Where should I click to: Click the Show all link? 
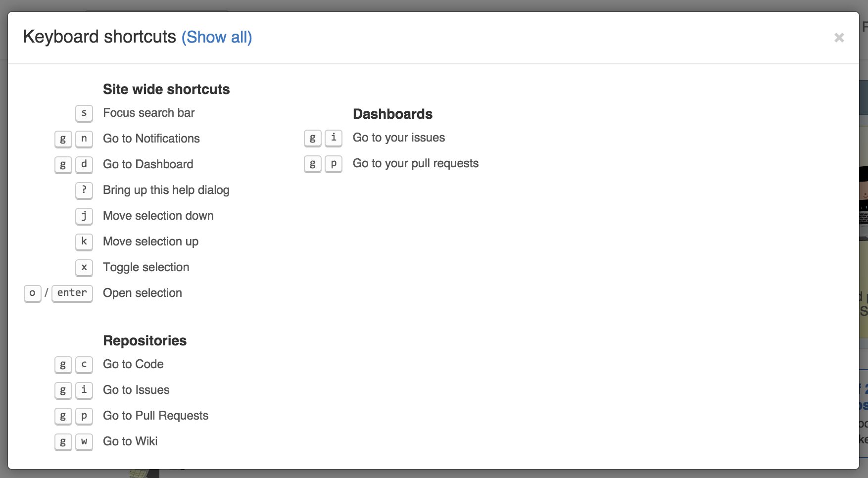pos(217,37)
